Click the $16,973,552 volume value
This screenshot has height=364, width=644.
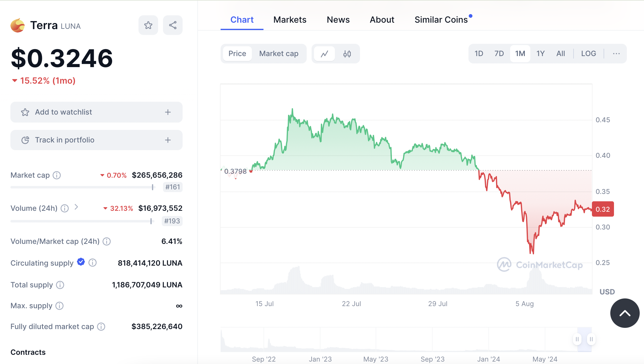(x=160, y=208)
